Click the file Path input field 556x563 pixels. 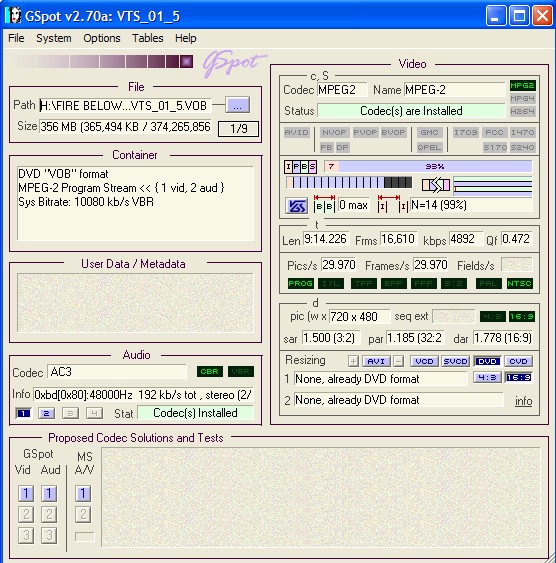pos(125,106)
